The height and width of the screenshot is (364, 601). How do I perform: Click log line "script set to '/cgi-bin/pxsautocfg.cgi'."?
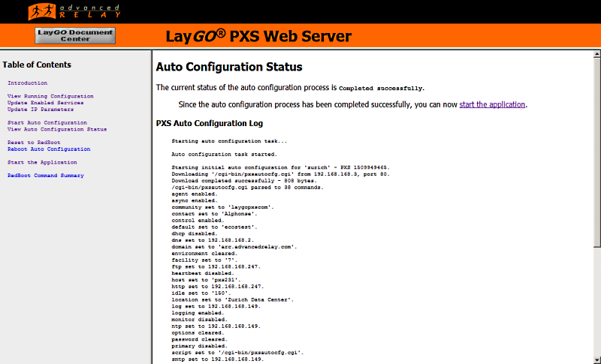pyautogui.click(x=237, y=353)
